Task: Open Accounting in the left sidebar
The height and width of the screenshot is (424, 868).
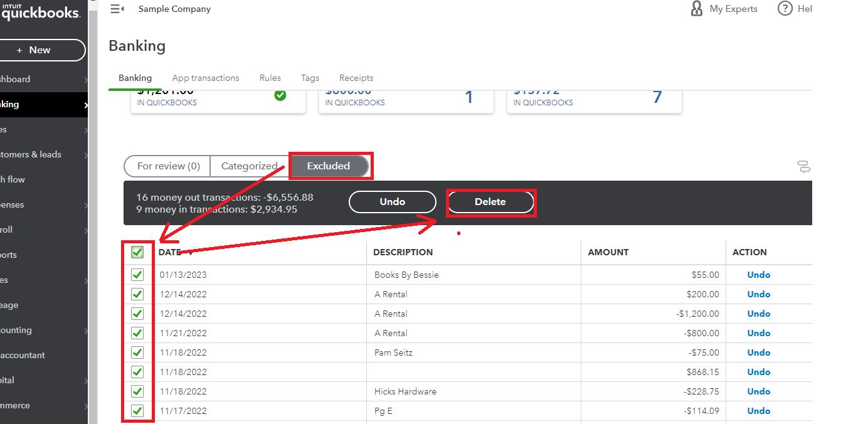Action: pos(44,331)
